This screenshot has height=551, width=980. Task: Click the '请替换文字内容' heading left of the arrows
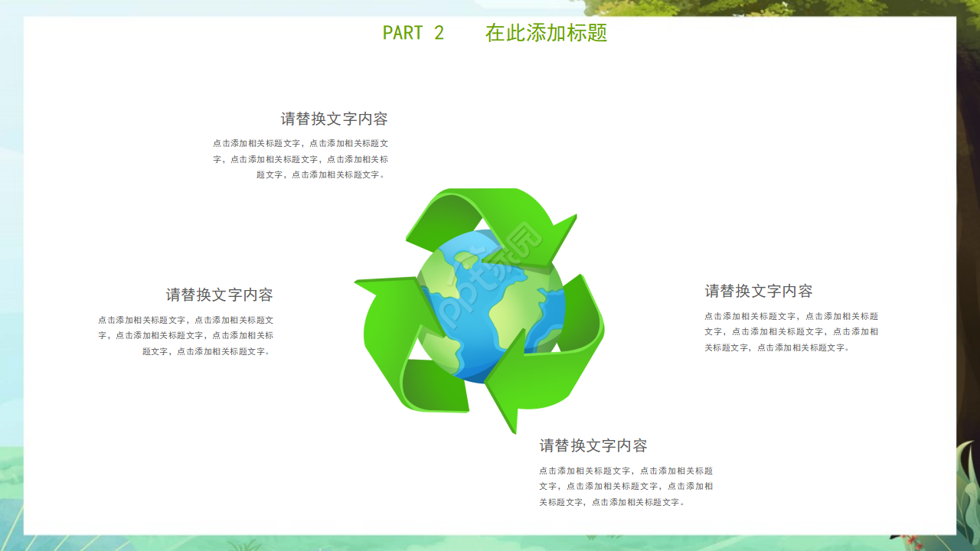(219, 295)
